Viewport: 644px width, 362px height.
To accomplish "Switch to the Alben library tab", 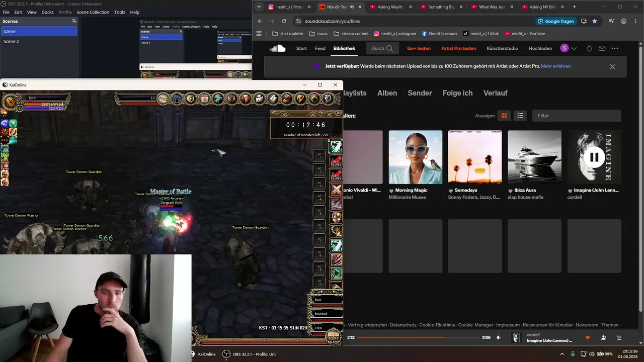I will 387,93.
